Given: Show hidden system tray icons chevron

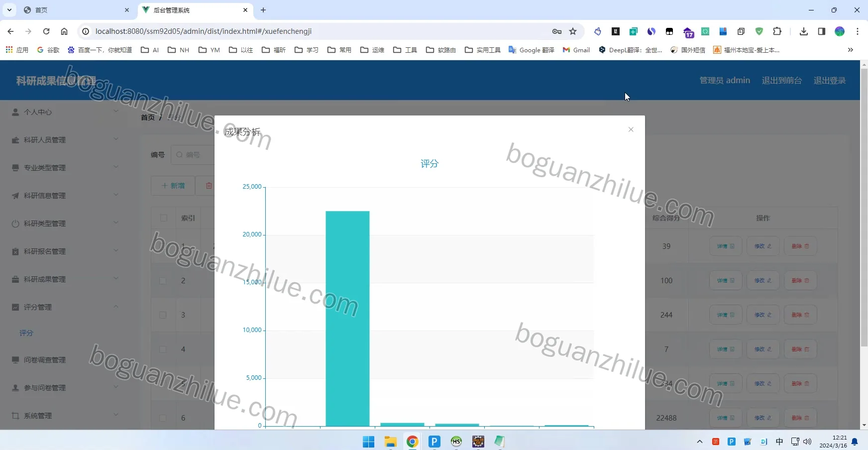Looking at the screenshot, I should [700, 442].
